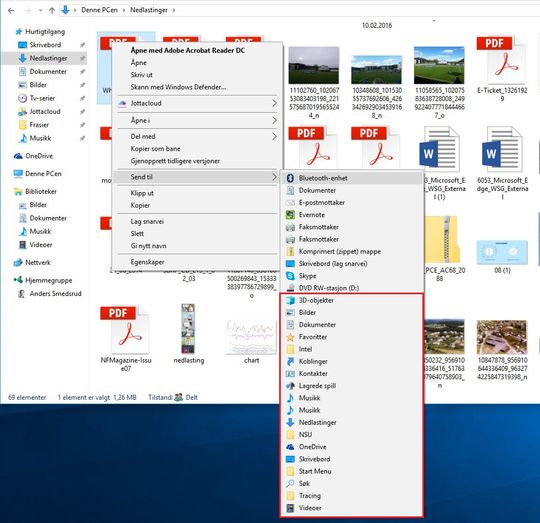Screen dimensions: 540x523
Task: Choose Gjenopprett tidligere versjoner
Action: (175, 161)
